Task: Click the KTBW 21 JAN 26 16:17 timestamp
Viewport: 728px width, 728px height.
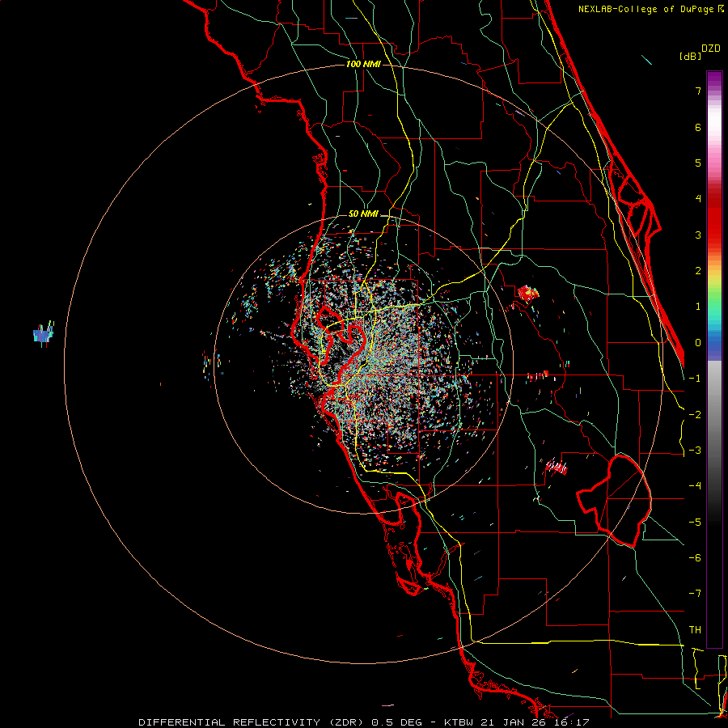Action: point(516,722)
